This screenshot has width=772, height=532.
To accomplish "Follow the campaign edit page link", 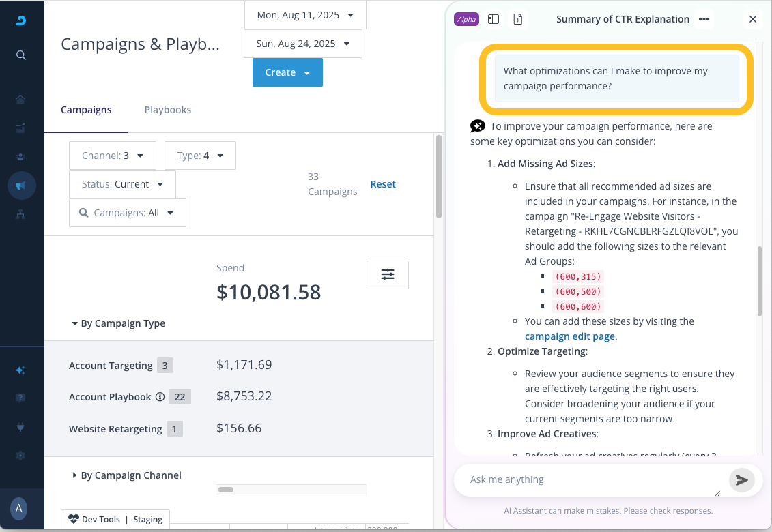I will (570, 336).
